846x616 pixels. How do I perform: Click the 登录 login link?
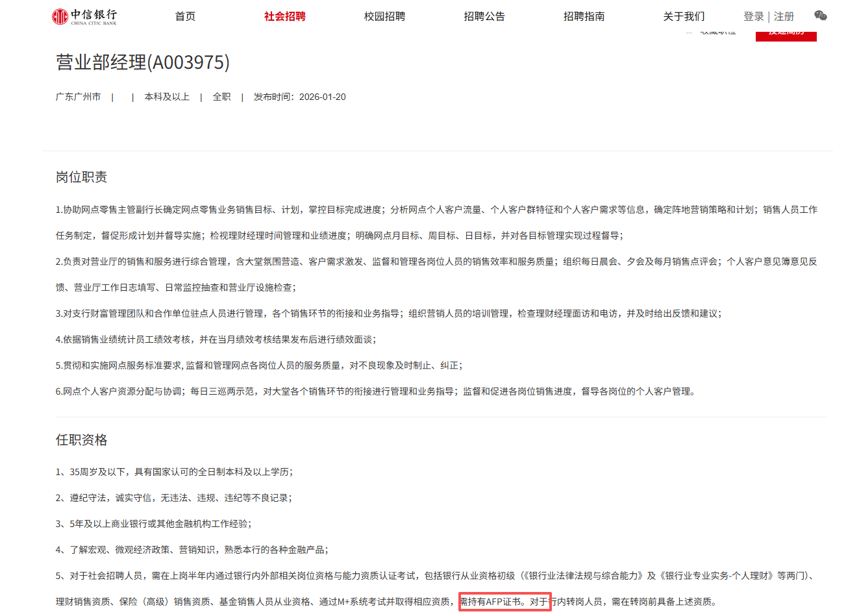753,16
